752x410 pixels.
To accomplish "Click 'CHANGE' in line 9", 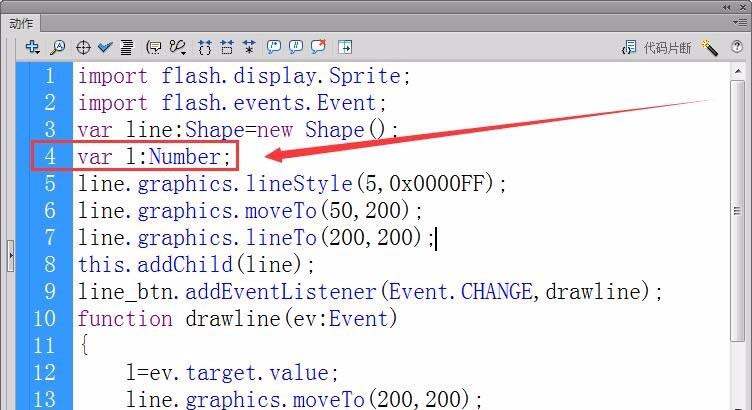I will click(496, 292).
